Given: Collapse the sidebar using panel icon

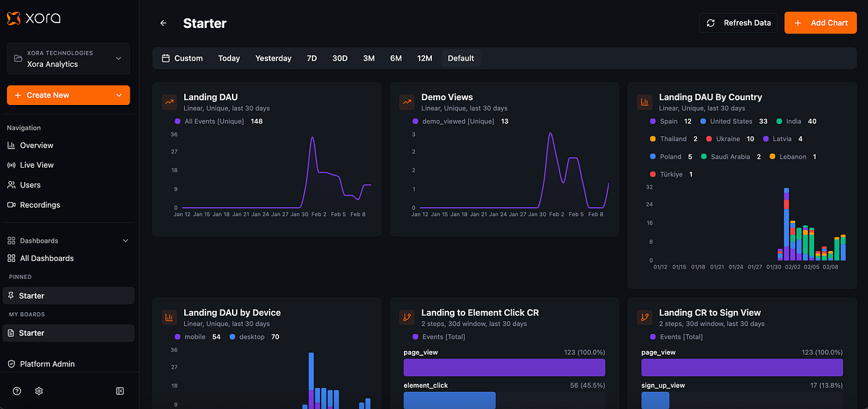Looking at the screenshot, I should pyautogui.click(x=120, y=391).
